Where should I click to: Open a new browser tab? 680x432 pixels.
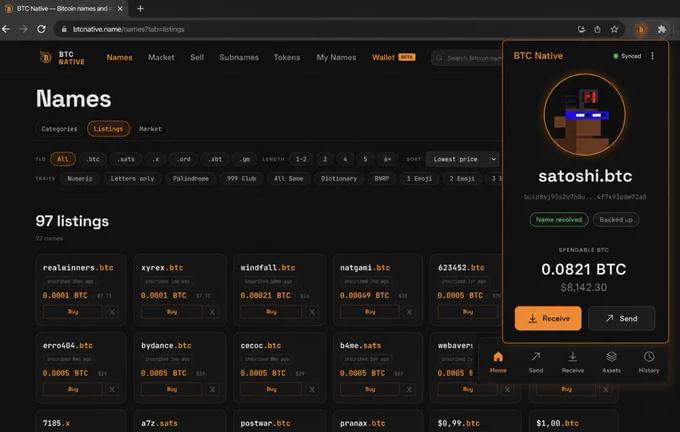pyautogui.click(x=140, y=9)
